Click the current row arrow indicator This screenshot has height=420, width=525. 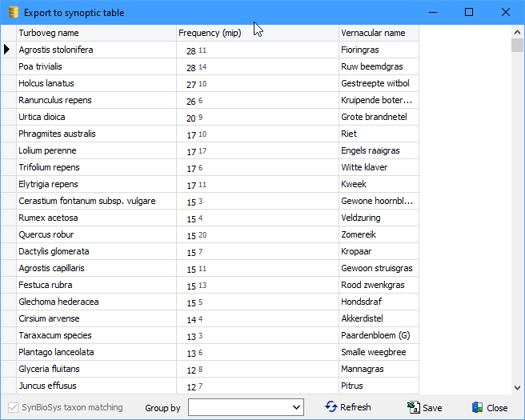click(8, 50)
